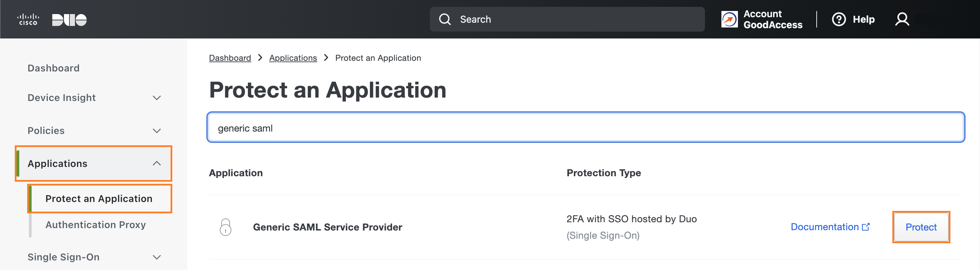Select Applications in the sidebar

pyautogui.click(x=57, y=164)
